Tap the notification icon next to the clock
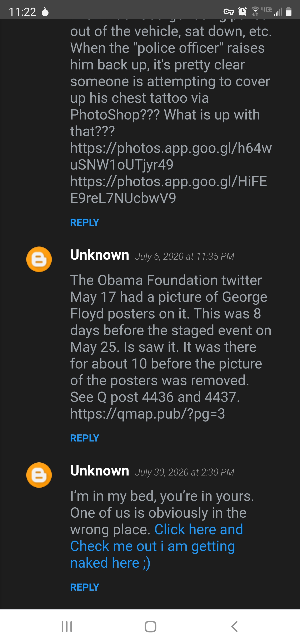Image resolution: width=300 pixels, height=644 pixels. point(45,12)
